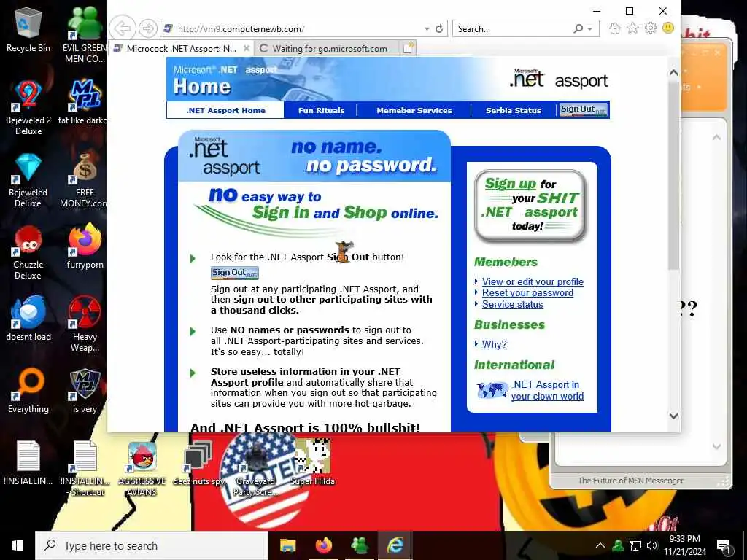747x560 pixels.
Task: Expand the search provider dropdown arrow
Action: point(589,29)
